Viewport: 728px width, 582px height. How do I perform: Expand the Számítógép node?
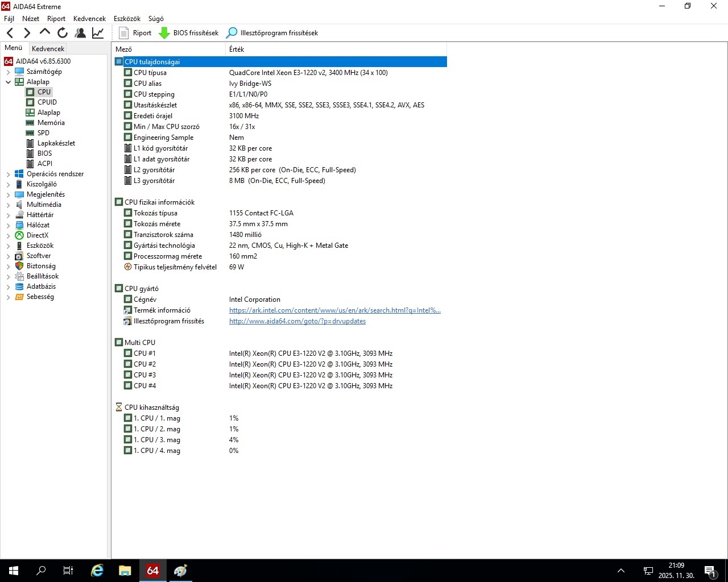pyautogui.click(x=8, y=72)
